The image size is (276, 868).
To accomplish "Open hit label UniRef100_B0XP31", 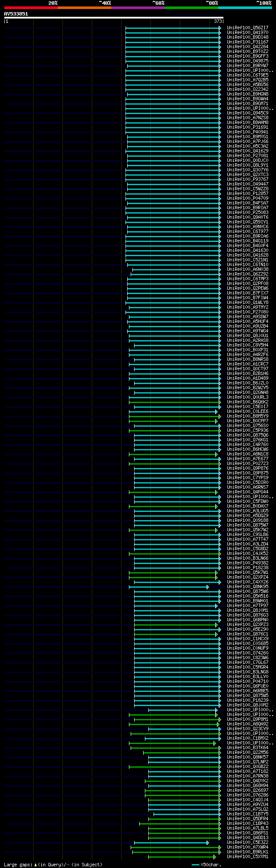I will tap(248, 350).
